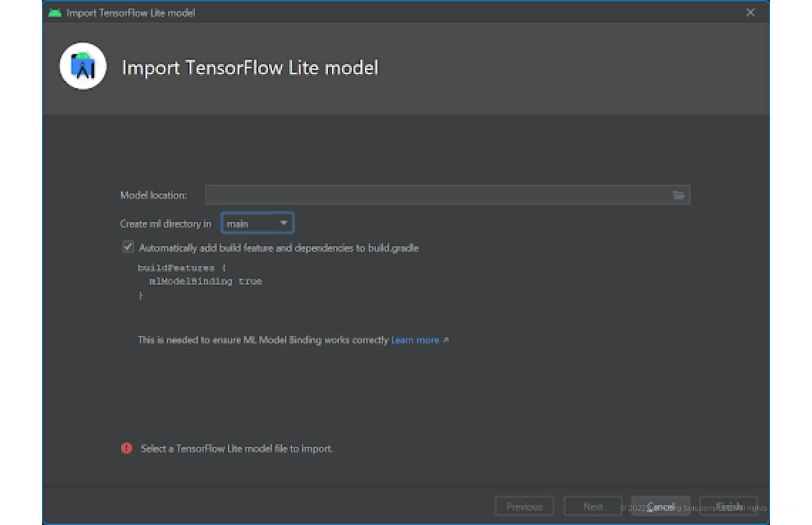This screenshot has width=812, height=525.
Task: Click the Android Studio logo in the header
Action: click(x=83, y=66)
